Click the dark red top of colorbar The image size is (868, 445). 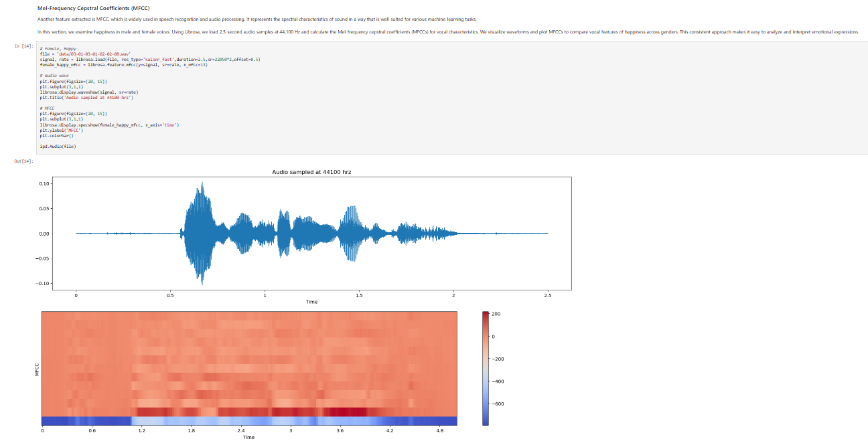coord(486,314)
